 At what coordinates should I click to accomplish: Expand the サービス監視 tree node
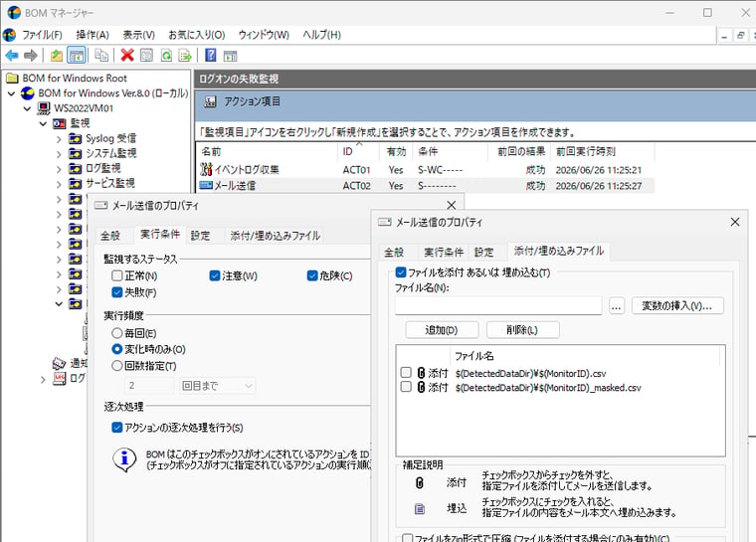(59, 184)
